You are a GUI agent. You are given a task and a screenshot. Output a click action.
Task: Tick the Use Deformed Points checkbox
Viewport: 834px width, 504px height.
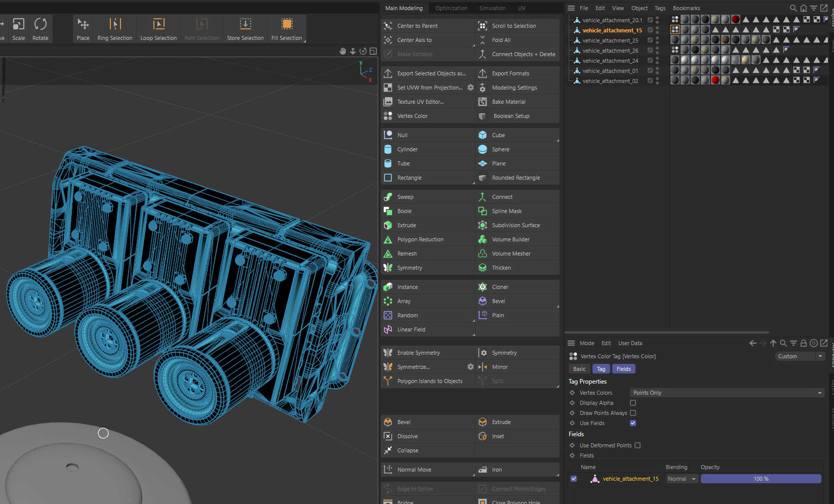638,445
